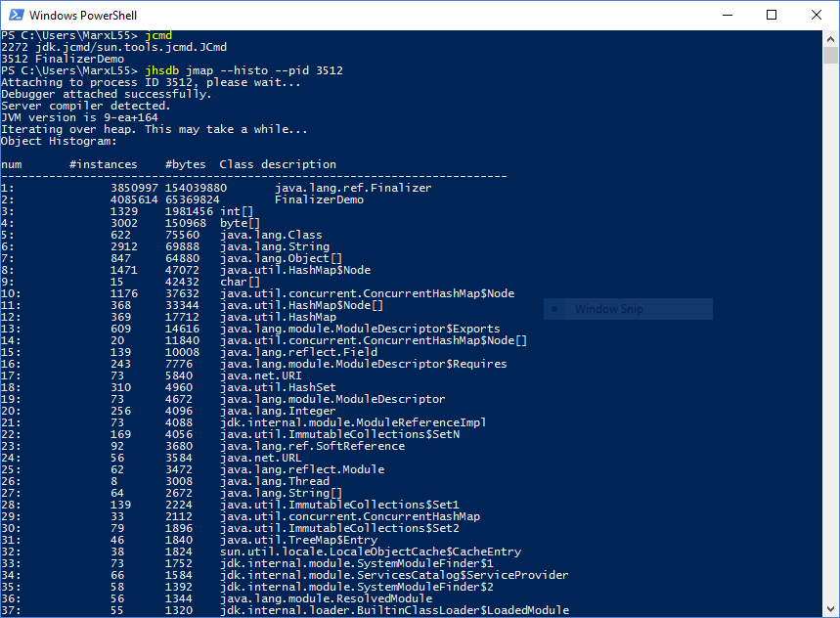Click the '#bytes' column header

(186, 164)
